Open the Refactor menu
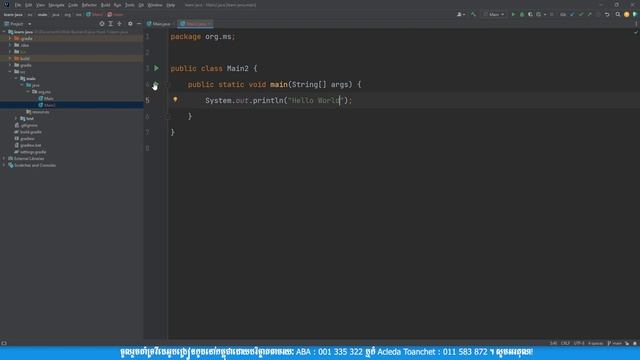The image size is (640, 360). (89, 5)
